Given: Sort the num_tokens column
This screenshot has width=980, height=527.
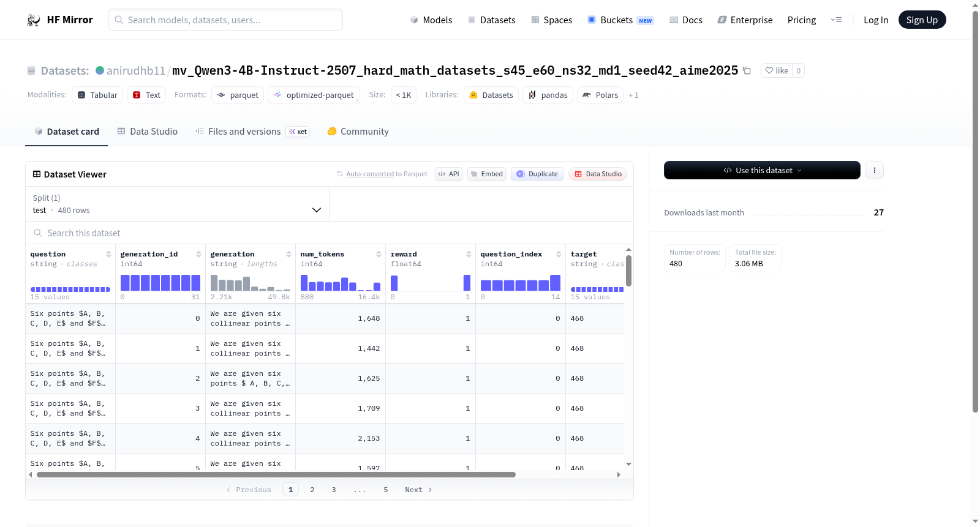Looking at the screenshot, I should coord(379,254).
